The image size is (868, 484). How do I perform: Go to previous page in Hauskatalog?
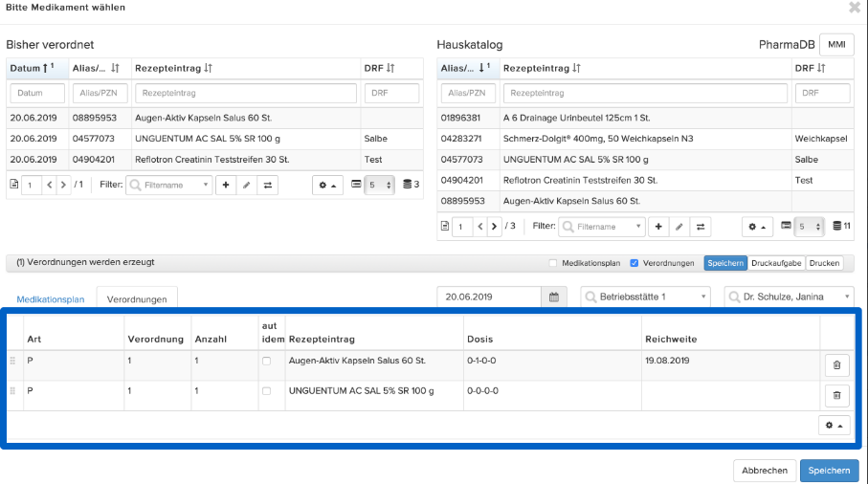pyautogui.click(x=480, y=227)
